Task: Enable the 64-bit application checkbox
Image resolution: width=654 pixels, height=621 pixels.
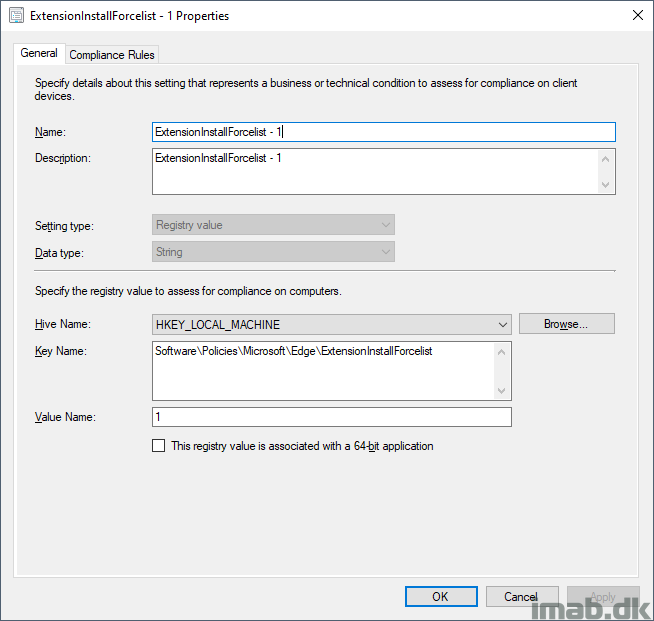Action: 158,445
